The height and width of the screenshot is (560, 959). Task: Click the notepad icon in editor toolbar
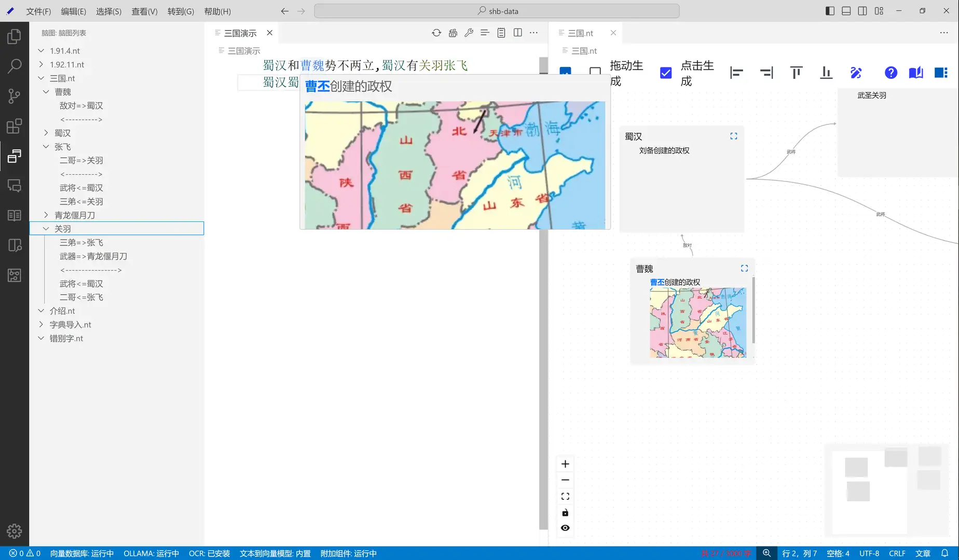[501, 33]
